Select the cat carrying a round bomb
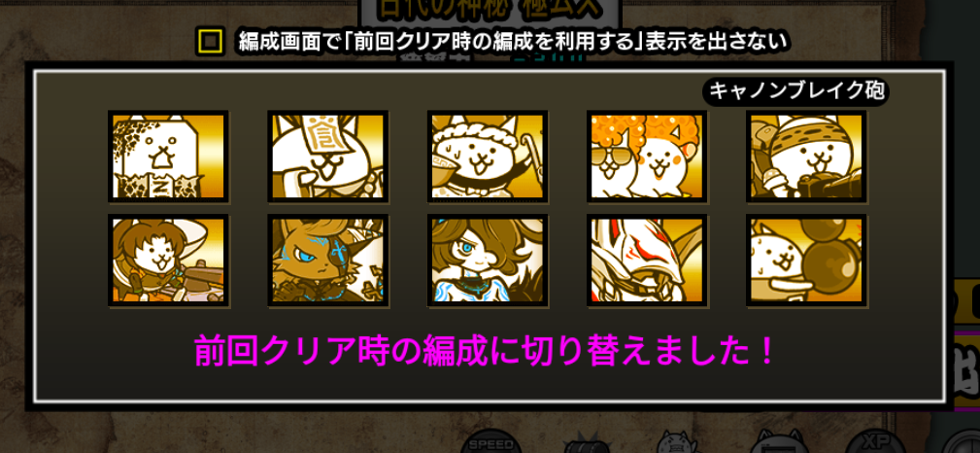Screen dimensions: 980x453 tap(806, 261)
